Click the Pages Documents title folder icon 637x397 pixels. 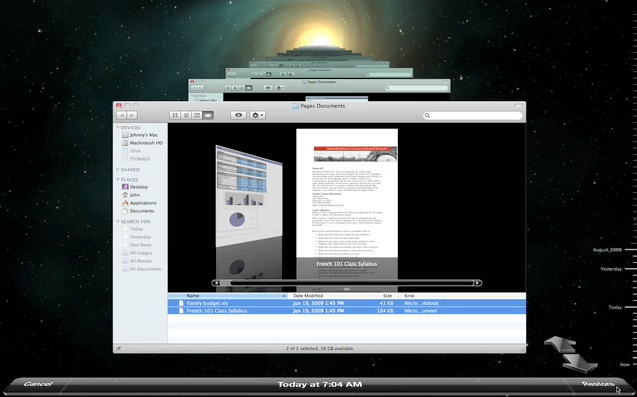pyautogui.click(x=295, y=106)
